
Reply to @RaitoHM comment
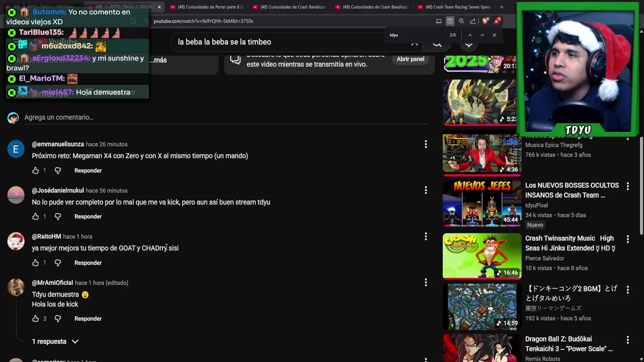point(88,263)
